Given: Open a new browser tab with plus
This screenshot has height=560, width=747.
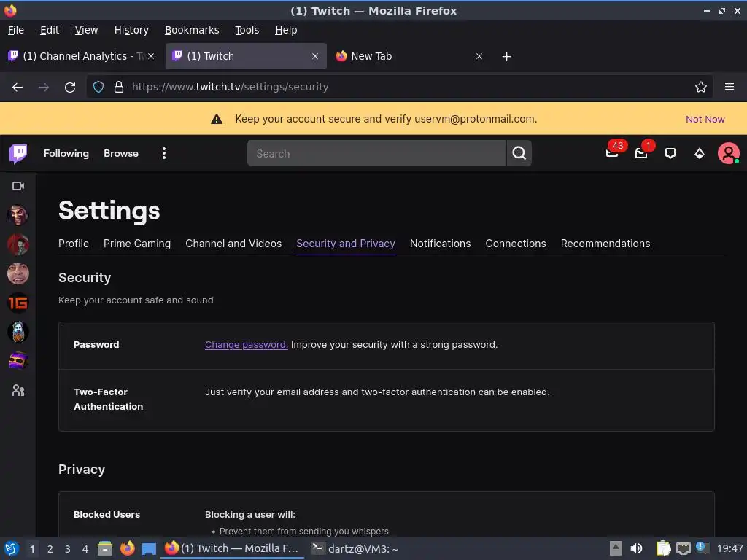Looking at the screenshot, I should [506, 57].
